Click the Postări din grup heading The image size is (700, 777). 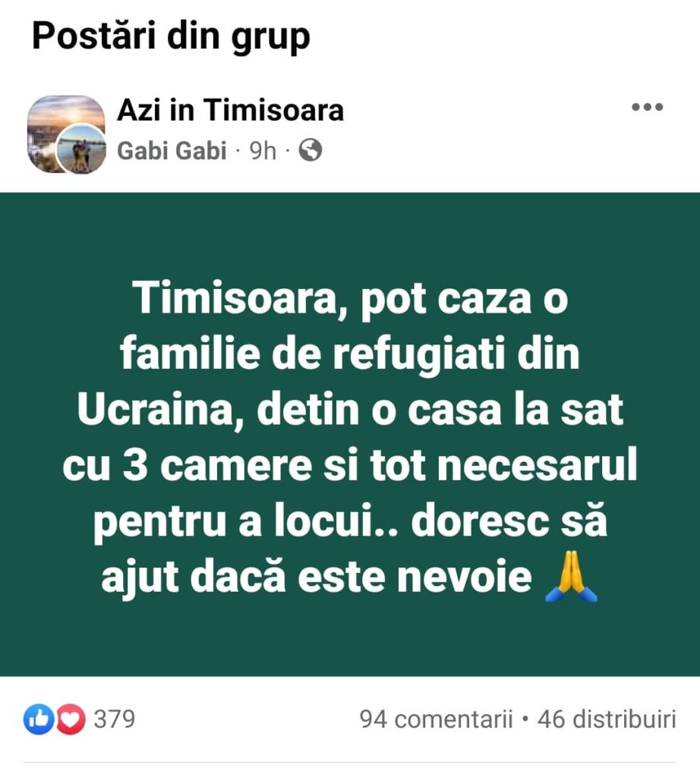pyautogui.click(x=171, y=37)
